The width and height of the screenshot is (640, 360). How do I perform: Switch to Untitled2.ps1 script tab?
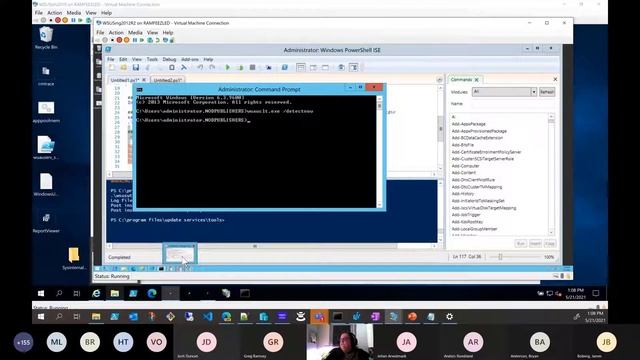tap(167, 80)
